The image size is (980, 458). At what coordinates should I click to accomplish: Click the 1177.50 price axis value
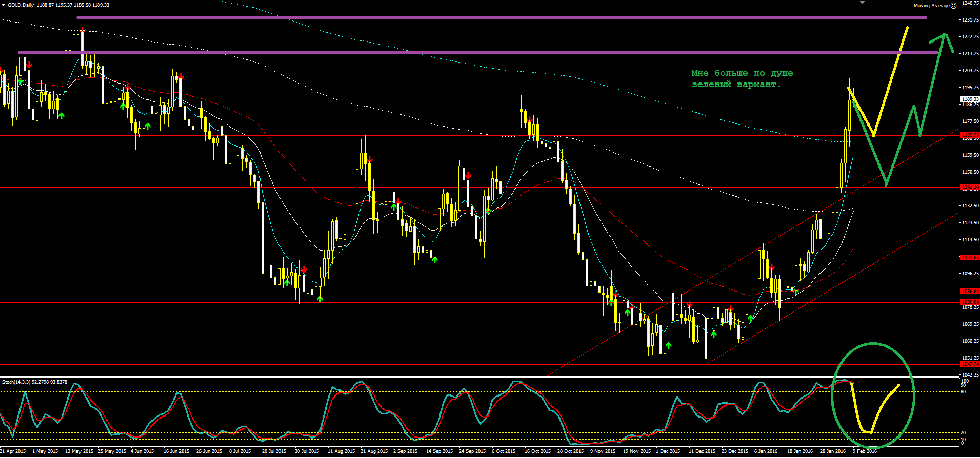970,121
